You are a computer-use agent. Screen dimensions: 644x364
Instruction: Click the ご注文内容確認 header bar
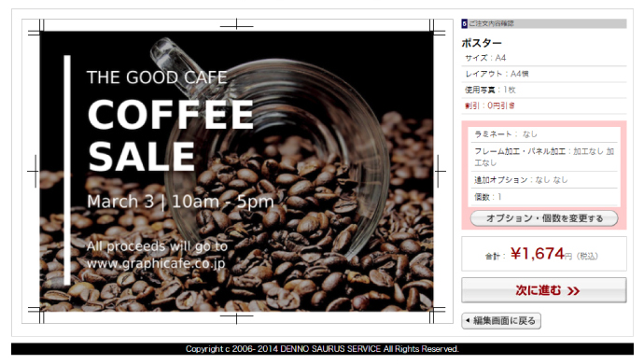coord(544,23)
